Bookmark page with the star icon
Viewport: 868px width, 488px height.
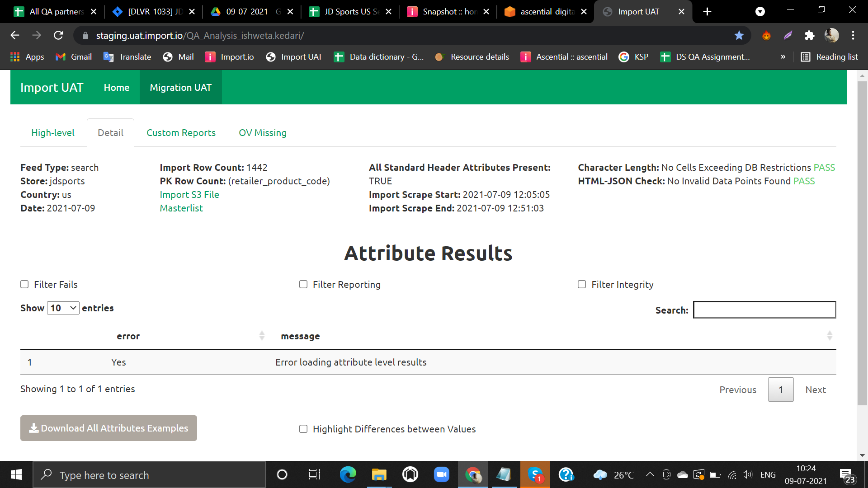click(x=739, y=35)
